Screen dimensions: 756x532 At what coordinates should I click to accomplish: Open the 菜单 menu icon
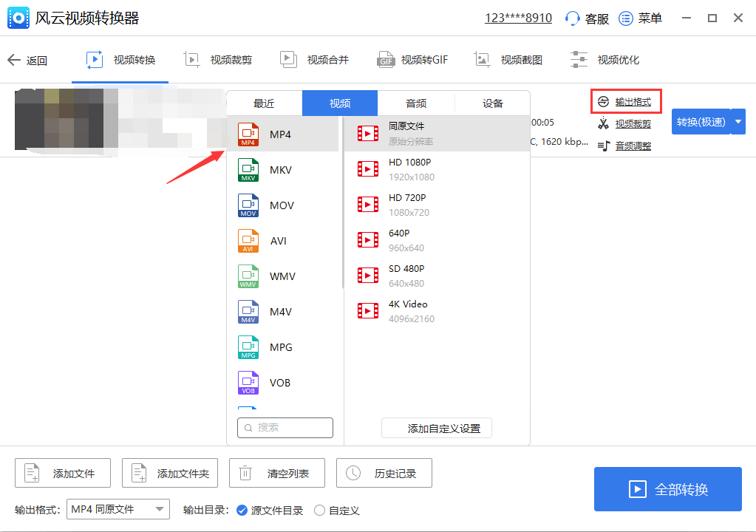(x=626, y=18)
